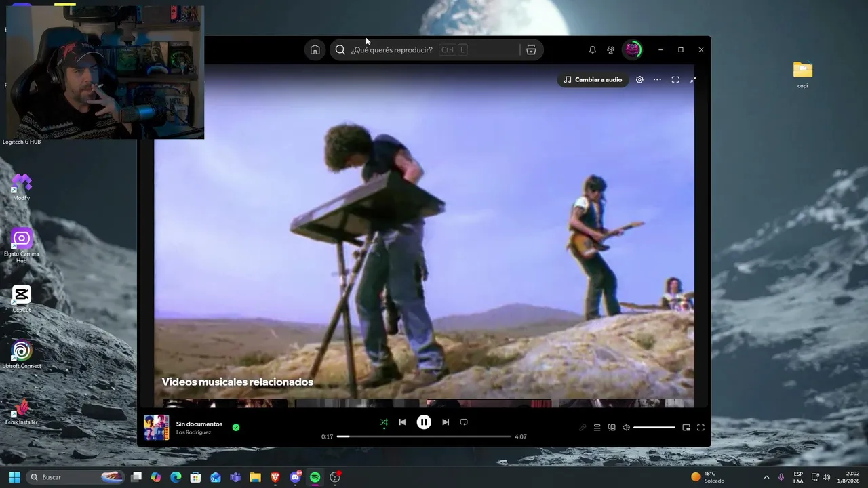The height and width of the screenshot is (488, 868).
Task: Select the ModFy desktop shortcut
Action: 21,187
